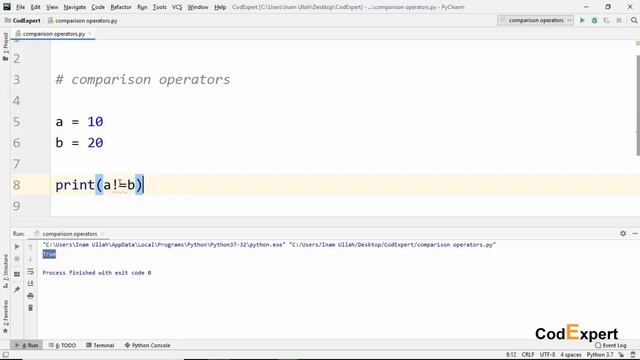This screenshot has height=360, width=640.
Task: Stop process in Run panel
Action: (x=17, y=259)
